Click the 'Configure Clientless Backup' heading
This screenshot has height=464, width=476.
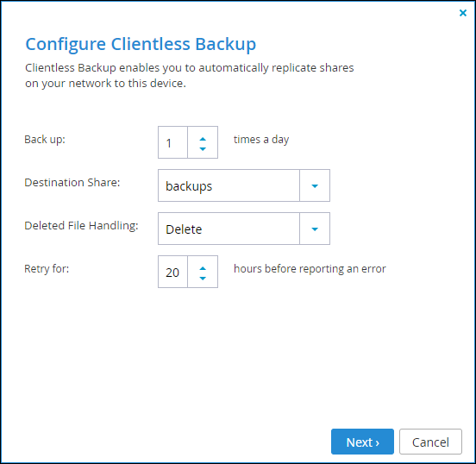pyautogui.click(x=141, y=44)
